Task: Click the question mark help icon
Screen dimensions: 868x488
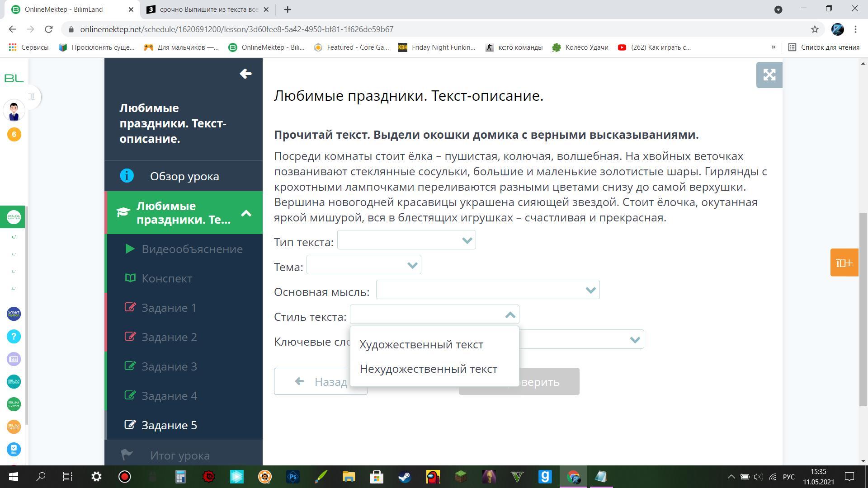Action: pyautogui.click(x=14, y=336)
